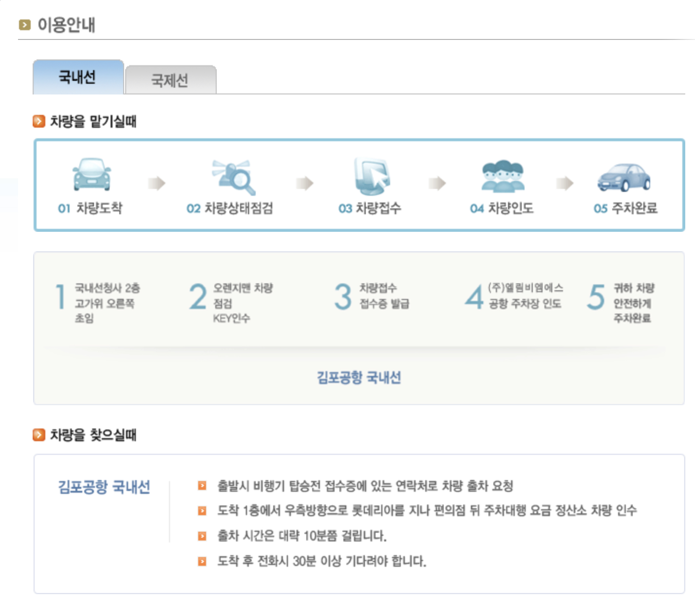Click the arrow between 차량도착 and 차량상태점검
Screen dimensions: 695x616
pos(157,183)
